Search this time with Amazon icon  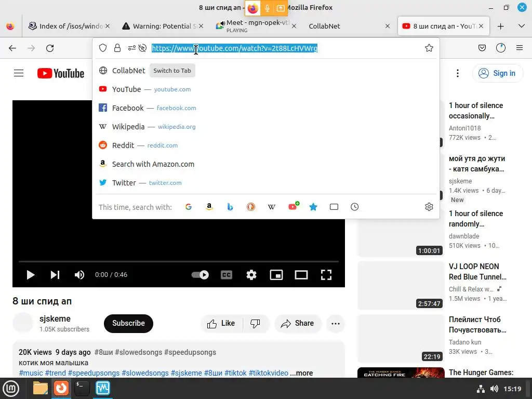click(209, 207)
